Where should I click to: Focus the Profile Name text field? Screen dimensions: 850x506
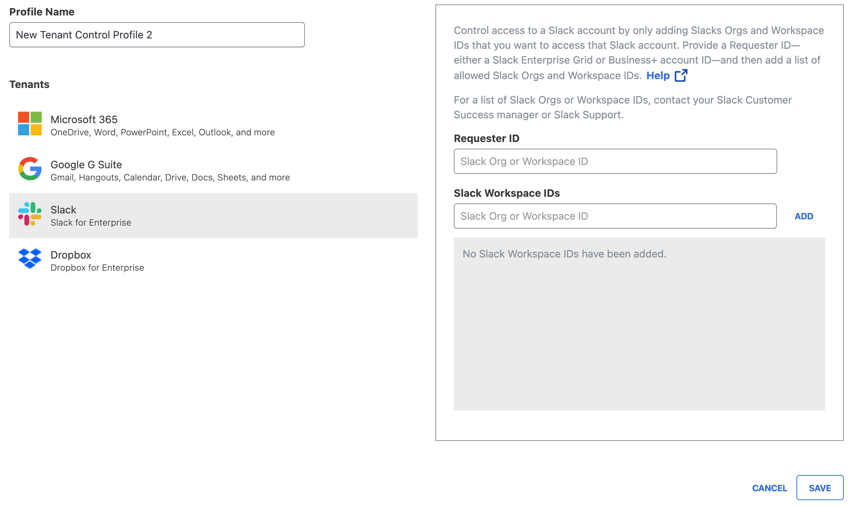click(157, 35)
